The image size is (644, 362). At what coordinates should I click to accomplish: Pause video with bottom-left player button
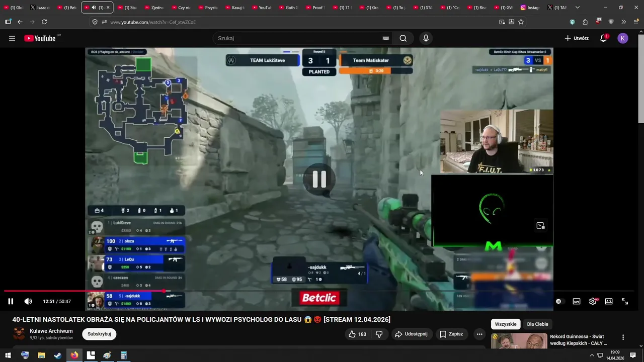(x=11, y=301)
